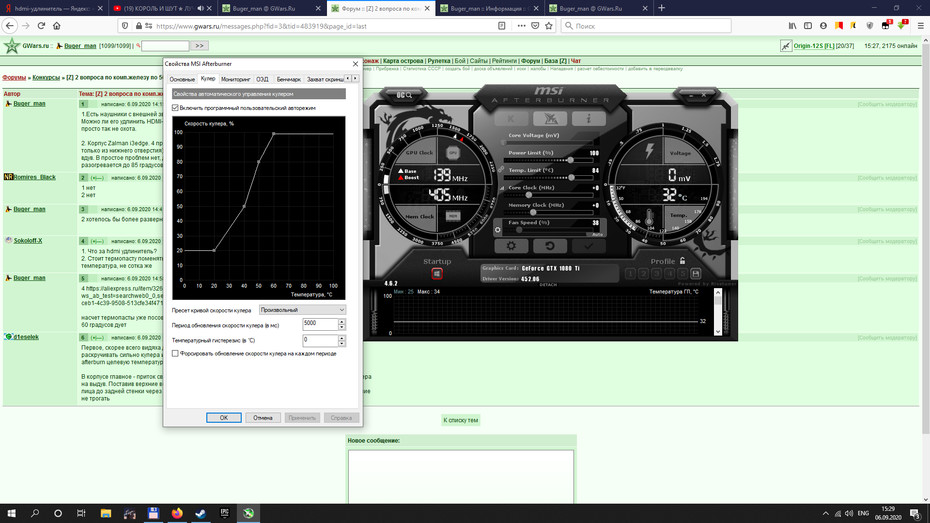930x523 pixels.
Task: Click the OK button in properties dialog
Action: 224,417
